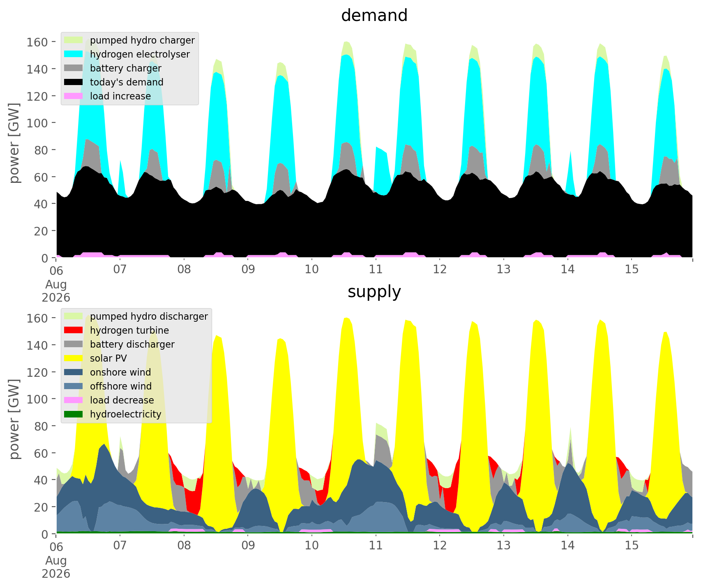Select the cyan hydrogen electrolyser legend swatch

pyautogui.click(x=74, y=54)
